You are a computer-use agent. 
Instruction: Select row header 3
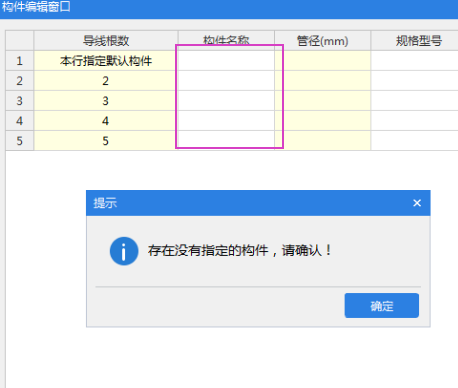point(20,101)
